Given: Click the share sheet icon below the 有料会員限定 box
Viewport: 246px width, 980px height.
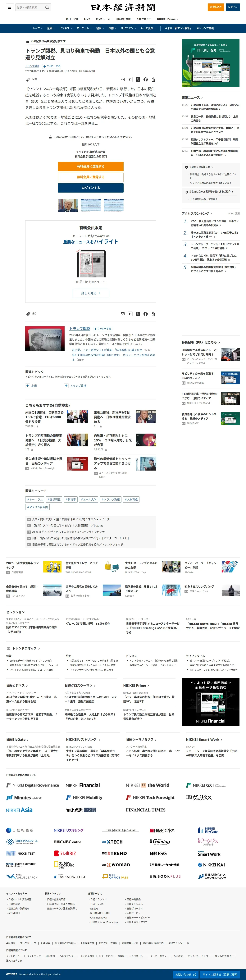Looking at the screenshot, I should (153, 314).
